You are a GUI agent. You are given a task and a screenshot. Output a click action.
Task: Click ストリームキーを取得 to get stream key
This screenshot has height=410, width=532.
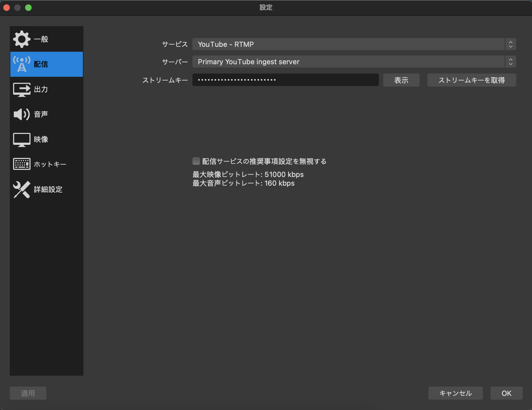(471, 80)
